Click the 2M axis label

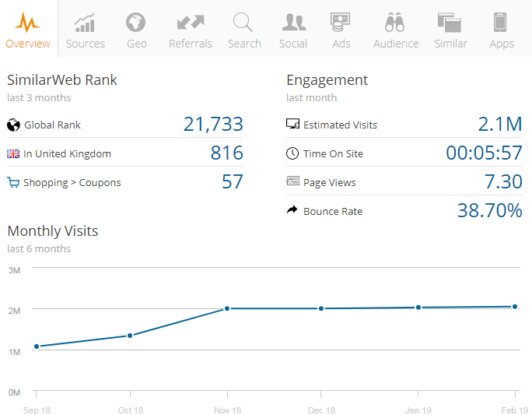(14, 311)
